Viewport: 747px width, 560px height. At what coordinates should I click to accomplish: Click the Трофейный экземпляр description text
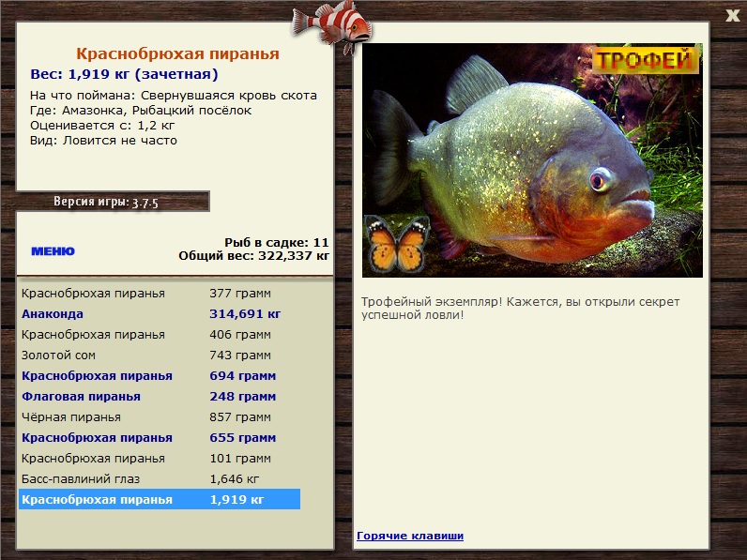[520, 308]
